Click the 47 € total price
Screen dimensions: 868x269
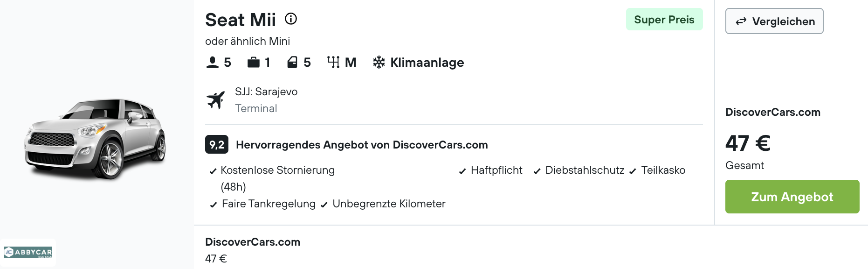click(748, 143)
